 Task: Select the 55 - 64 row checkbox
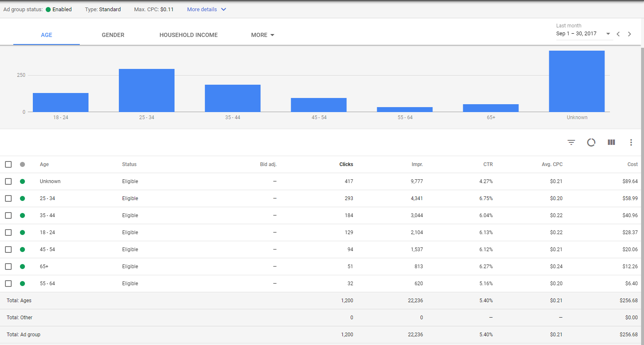click(8, 284)
